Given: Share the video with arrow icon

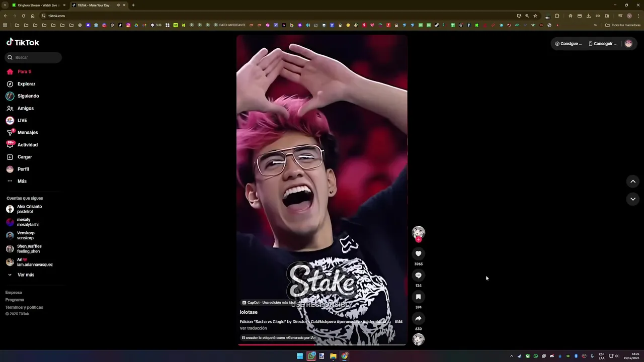Looking at the screenshot, I should click(x=418, y=318).
